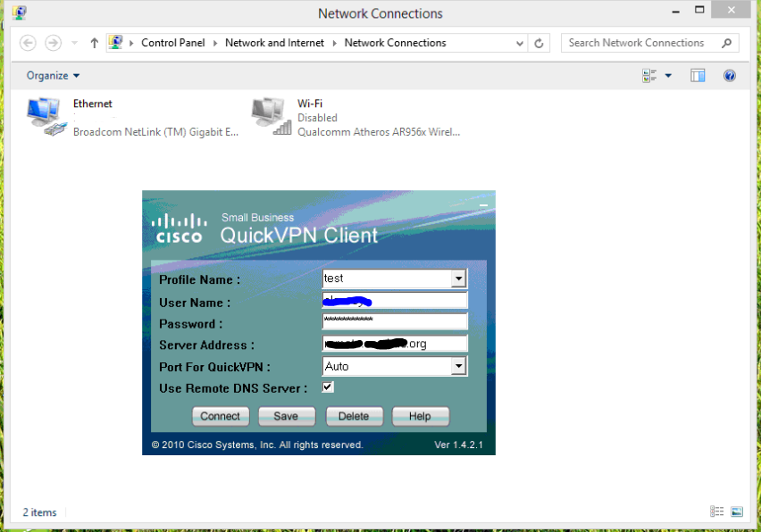This screenshot has height=532, width=761.
Task: Go up one folder level
Action: 94,43
